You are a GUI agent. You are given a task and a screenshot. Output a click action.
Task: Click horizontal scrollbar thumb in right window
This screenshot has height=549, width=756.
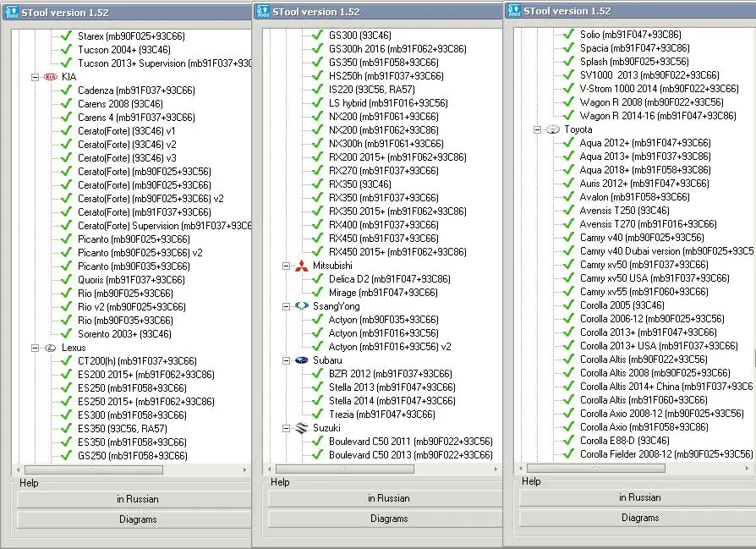coord(596,468)
